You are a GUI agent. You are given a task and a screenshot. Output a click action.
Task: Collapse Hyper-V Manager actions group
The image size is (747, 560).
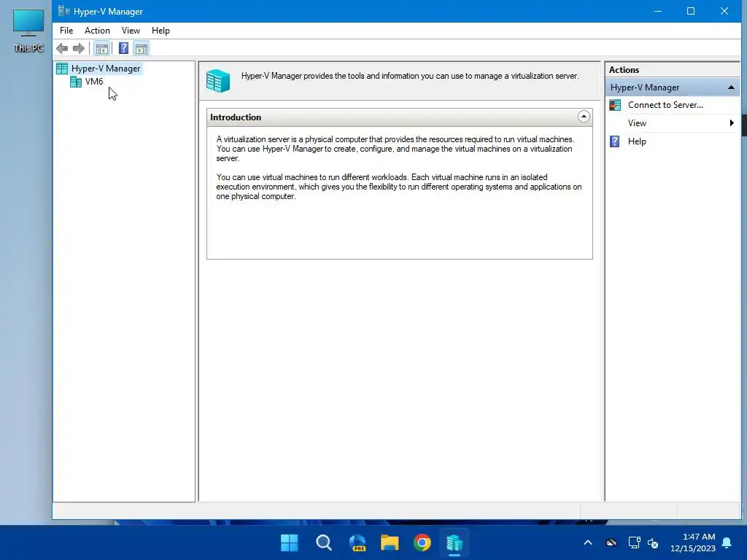[731, 87]
